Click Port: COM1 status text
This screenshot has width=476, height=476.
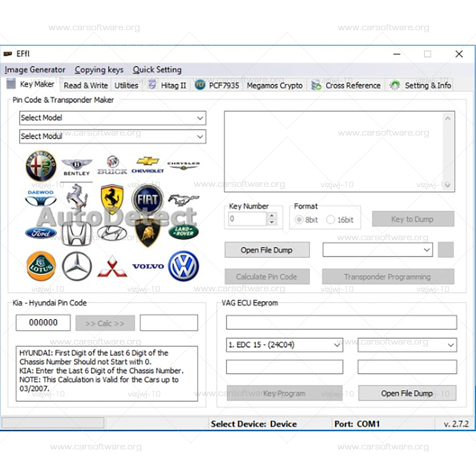tap(357, 424)
